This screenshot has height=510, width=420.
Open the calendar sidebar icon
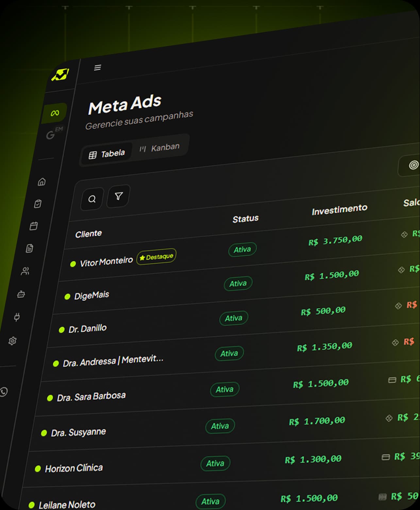click(x=34, y=226)
